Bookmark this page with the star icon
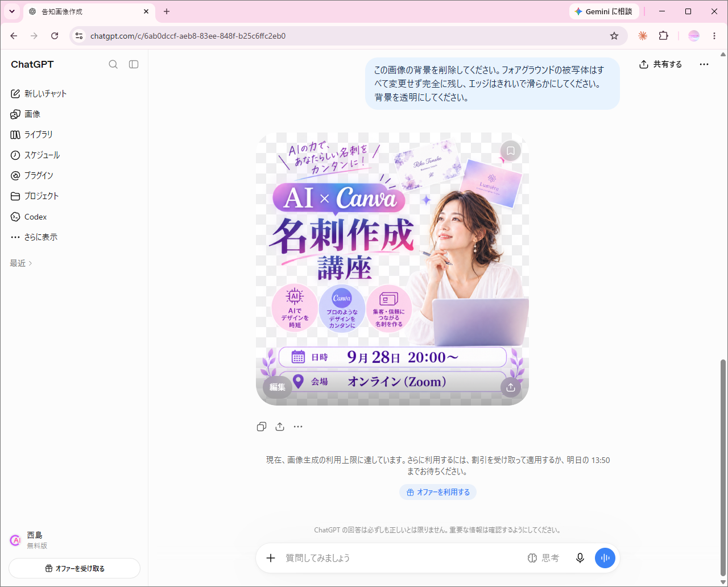Viewport: 728px width, 587px height. [614, 36]
